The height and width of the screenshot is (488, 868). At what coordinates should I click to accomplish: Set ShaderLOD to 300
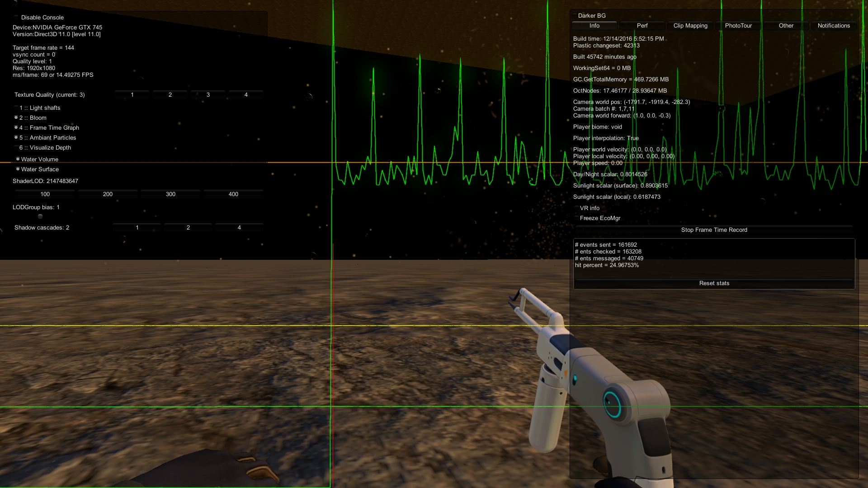point(170,194)
